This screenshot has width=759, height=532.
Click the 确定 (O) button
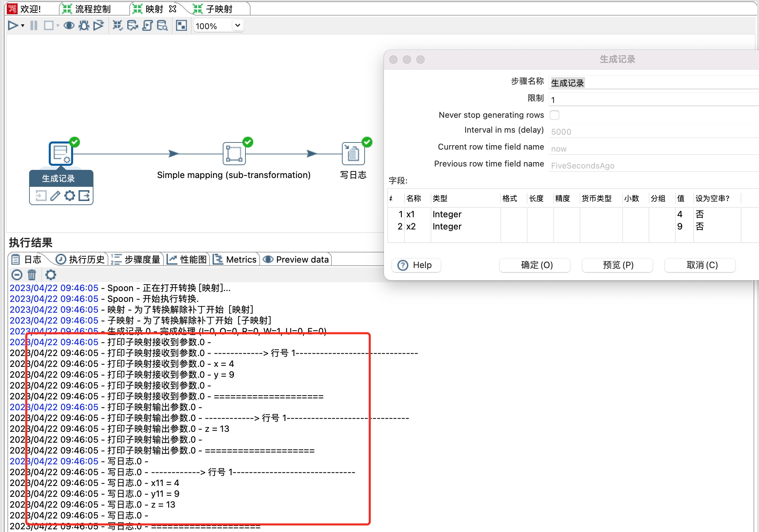pos(537,265)
